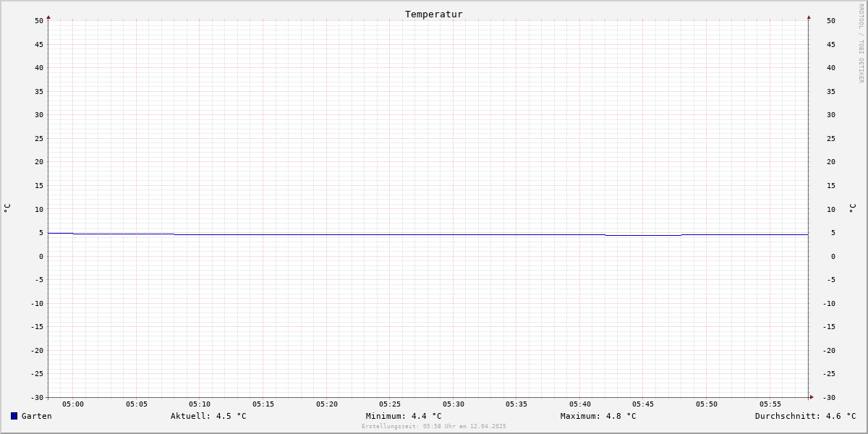Click the Garten legend label
This screenshot has width=868, height=434.
tap(37, 416)
